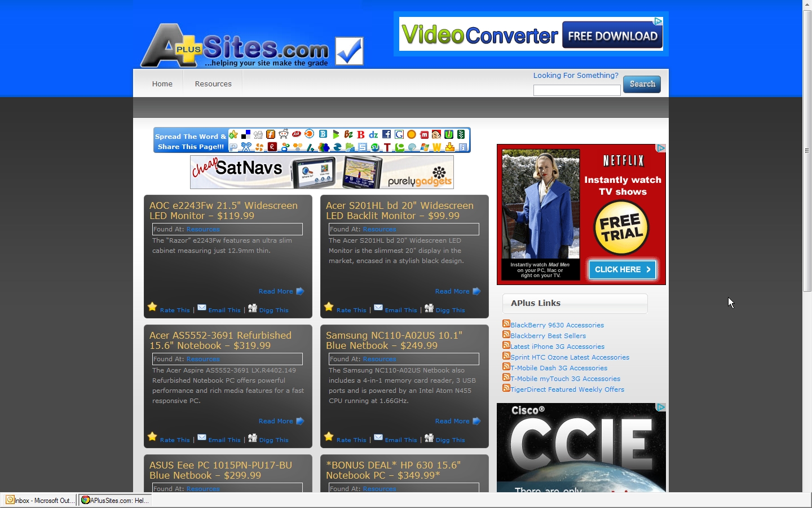Share this page on Delicious

coord(246,134)
